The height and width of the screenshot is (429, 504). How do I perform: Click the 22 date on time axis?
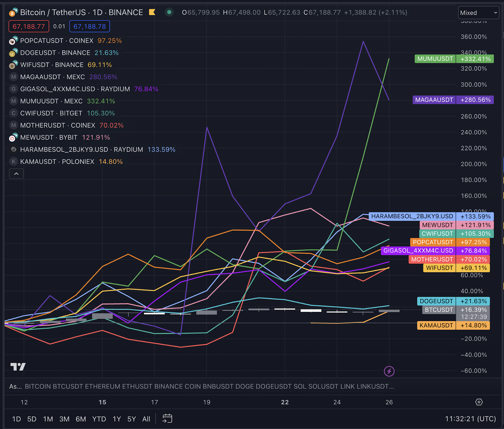tap(285, 402)
